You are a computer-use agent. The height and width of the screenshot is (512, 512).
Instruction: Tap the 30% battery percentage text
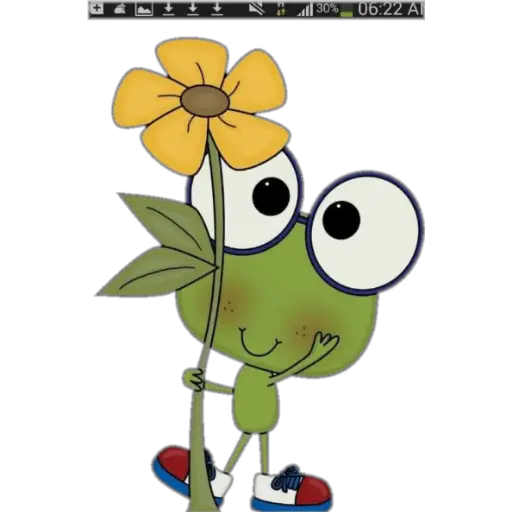tap(327, 9)
